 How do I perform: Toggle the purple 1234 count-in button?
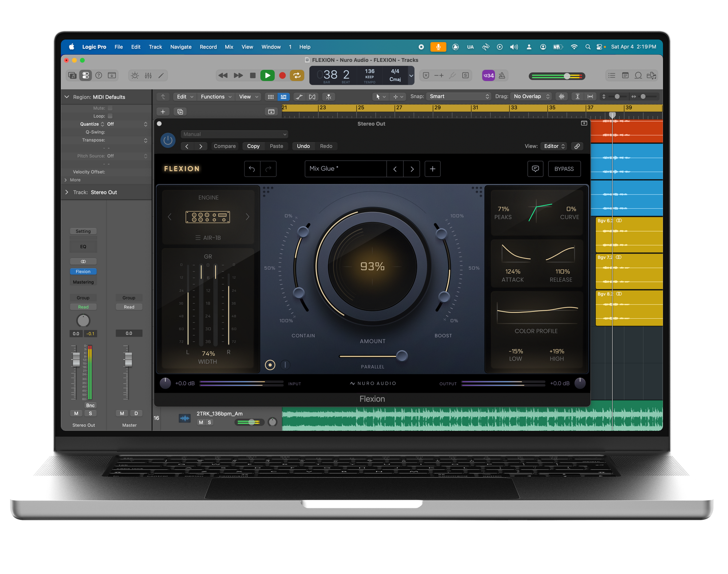pyautogui.click(x=488, y=75)
